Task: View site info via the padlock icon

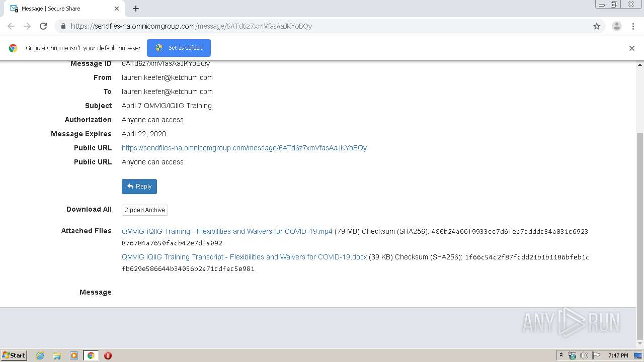Action: [63, 26]
